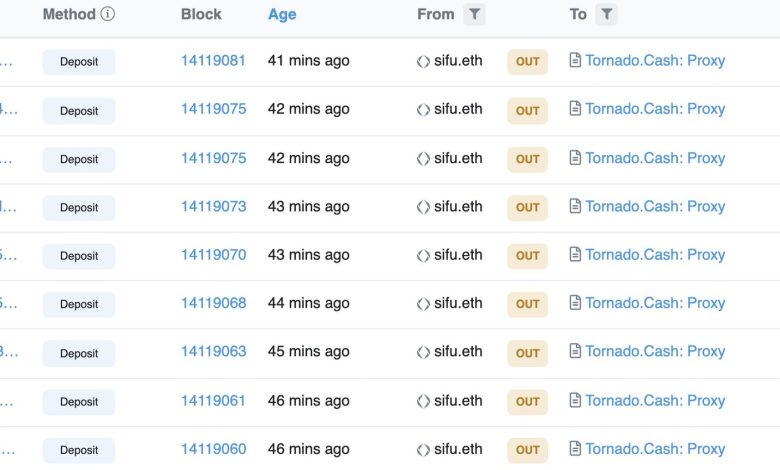780x470 pixels.
Task: Click ENS diamond icon in block 14119073 row
Action: [x=423, y=207]
